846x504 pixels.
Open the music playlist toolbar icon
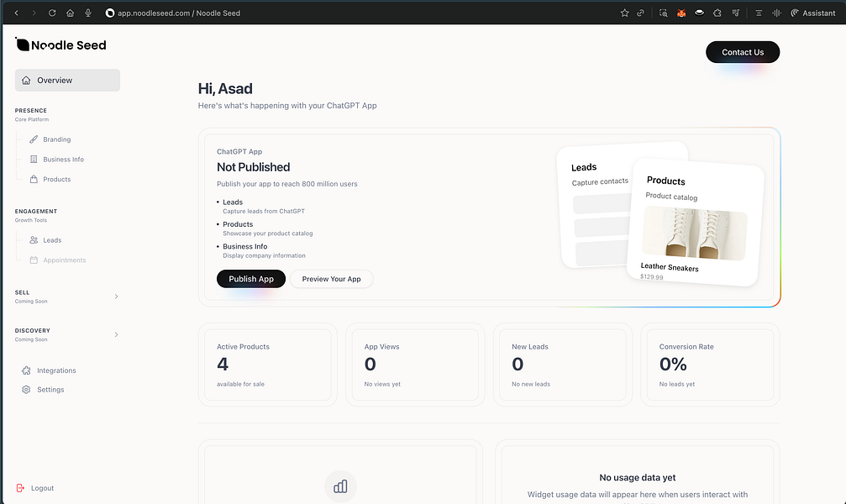pos(735,13)
